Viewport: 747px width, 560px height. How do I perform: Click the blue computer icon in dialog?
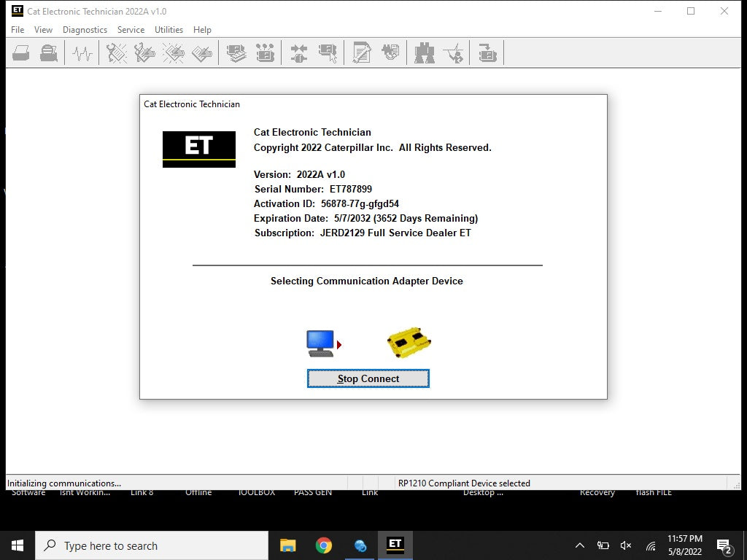(x=321, y=343)
